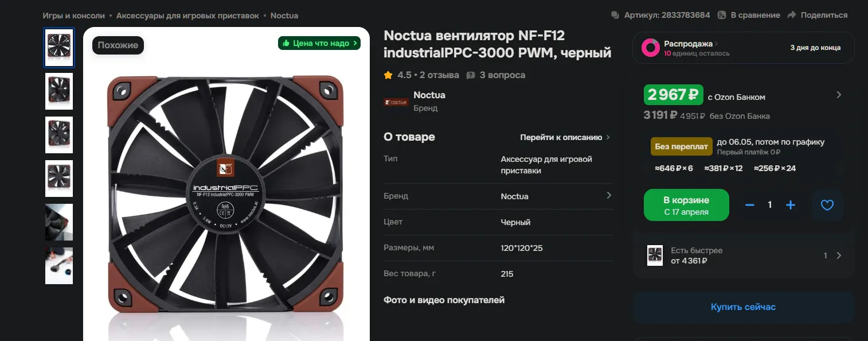The image size is (868, 341).
Task: Click the Compare icon in header
Action: (x=722, y=15)
